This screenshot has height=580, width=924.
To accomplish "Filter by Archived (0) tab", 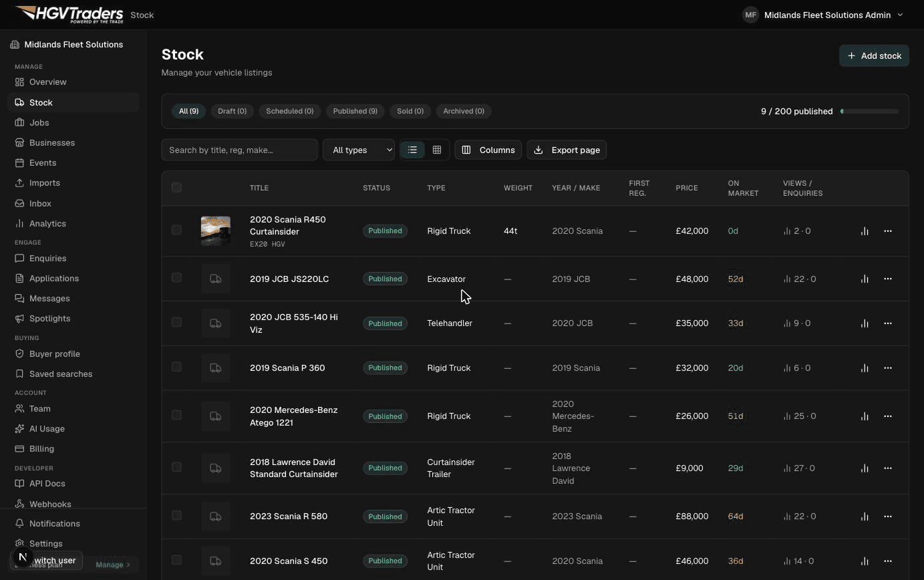I will coord(464,111).
